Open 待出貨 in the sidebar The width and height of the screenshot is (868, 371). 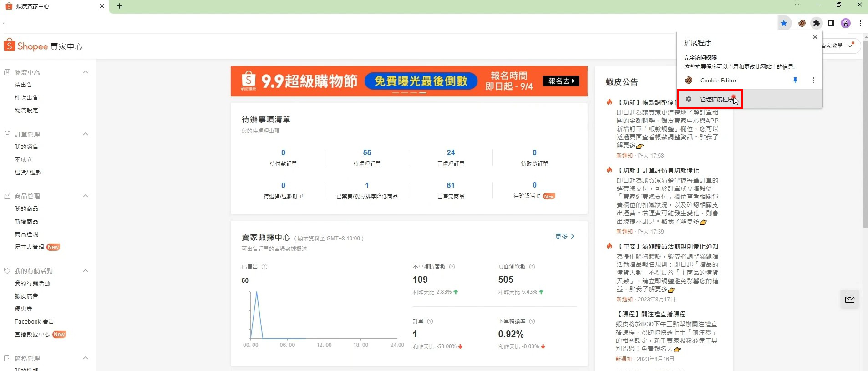pyautogui.click(x=23, y=85)
